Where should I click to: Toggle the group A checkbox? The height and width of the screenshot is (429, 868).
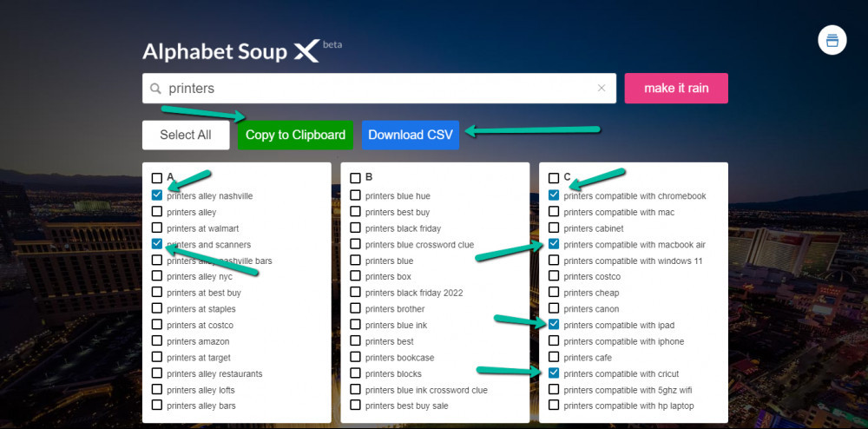click(x=156, y=178)
